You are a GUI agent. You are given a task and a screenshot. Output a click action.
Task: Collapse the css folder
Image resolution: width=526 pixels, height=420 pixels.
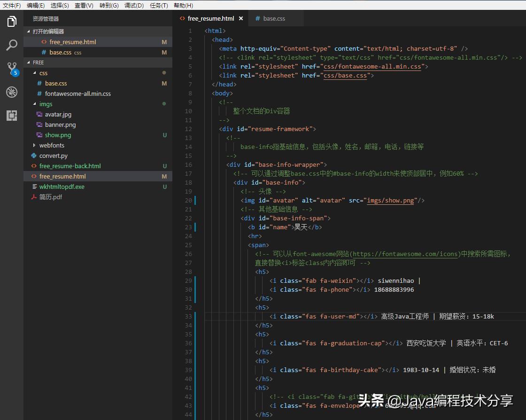[x=43, y=73]
